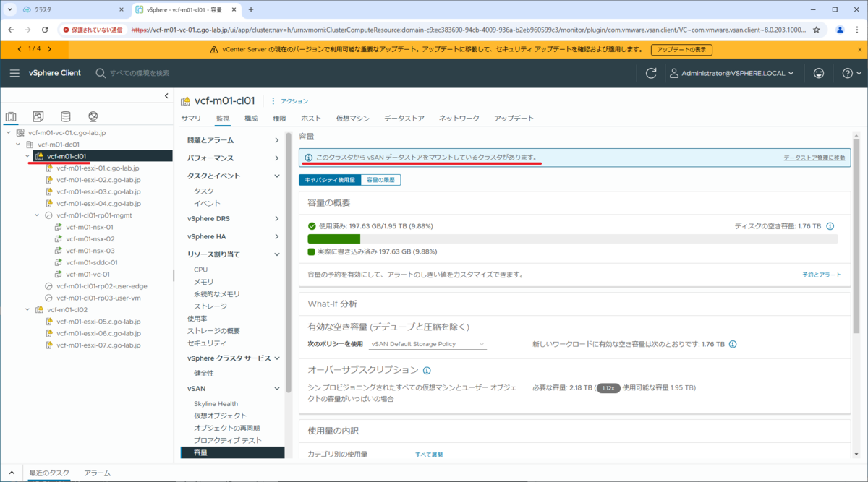This screenshot has width=868, height=482.
Task: Click the refresh icon in header
Action: [x=651, y=73]
